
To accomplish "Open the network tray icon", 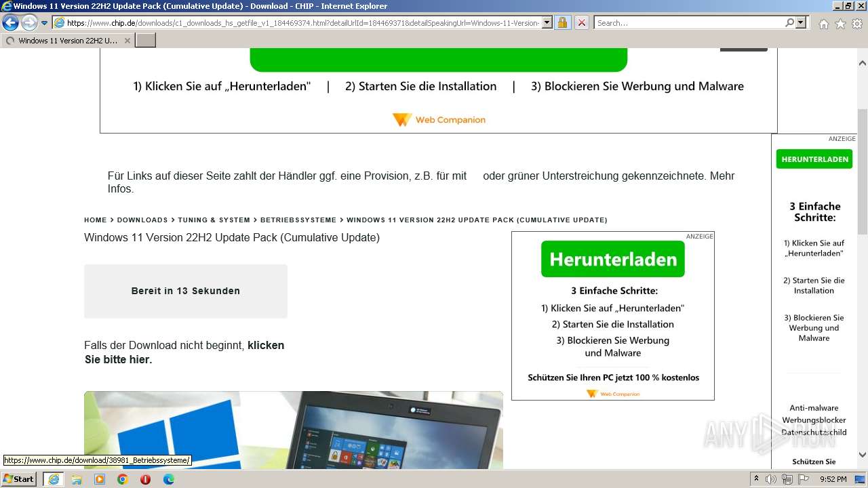I will (x=787, y=479).
